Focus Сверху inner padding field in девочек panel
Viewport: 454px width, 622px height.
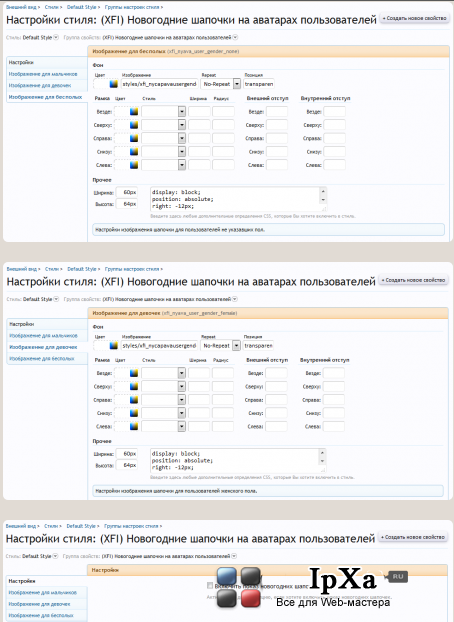tap(334, 386)
